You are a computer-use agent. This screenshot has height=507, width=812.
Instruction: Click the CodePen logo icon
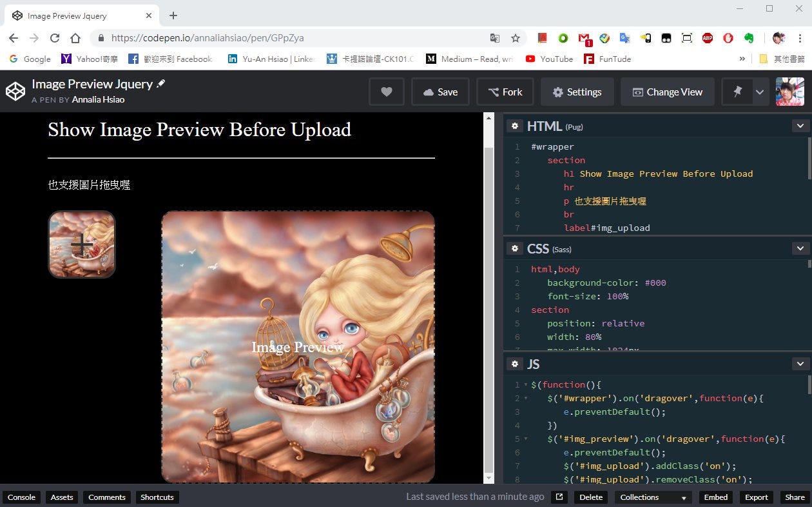[x=15, y=92]
